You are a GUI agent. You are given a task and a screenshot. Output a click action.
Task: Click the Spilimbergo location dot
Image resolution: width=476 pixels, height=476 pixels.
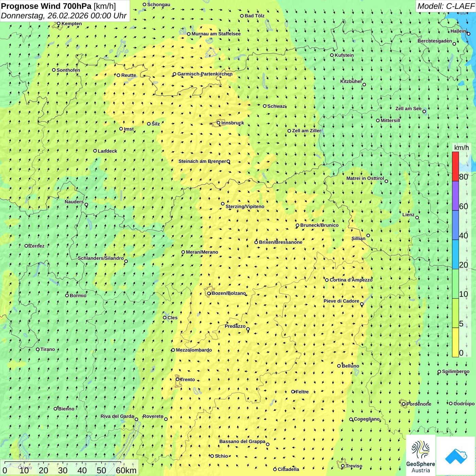point(439,372)
